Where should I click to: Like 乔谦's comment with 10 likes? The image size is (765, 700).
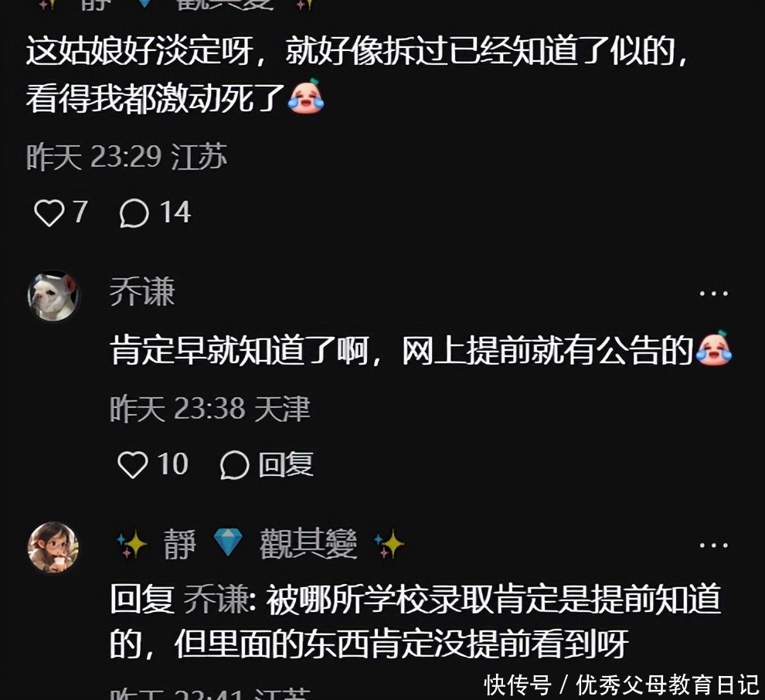(x=133, y=464)
